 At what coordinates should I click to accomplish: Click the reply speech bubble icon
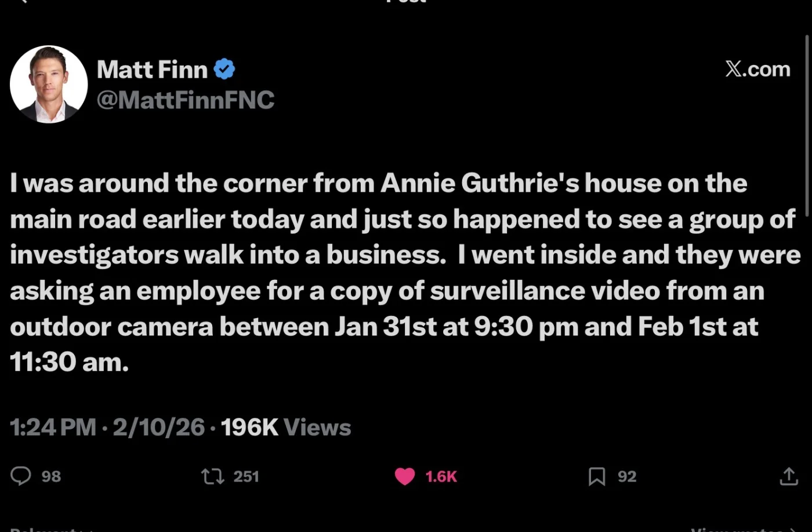tap(21, 476)
